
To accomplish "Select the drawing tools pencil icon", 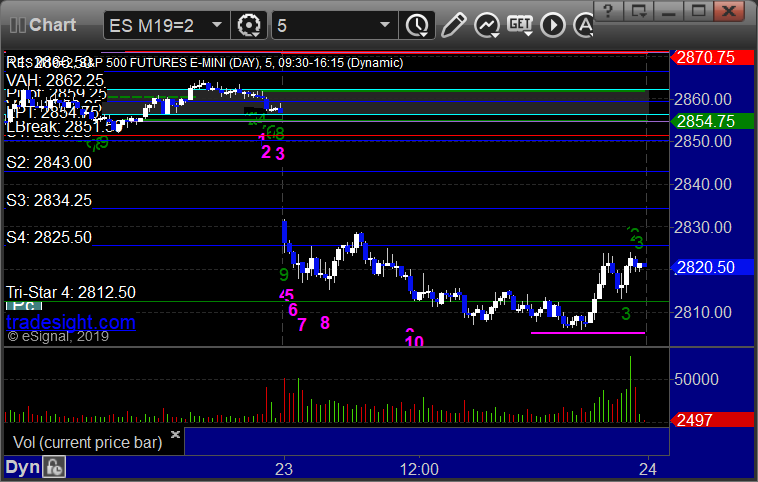I will [453, 25].
